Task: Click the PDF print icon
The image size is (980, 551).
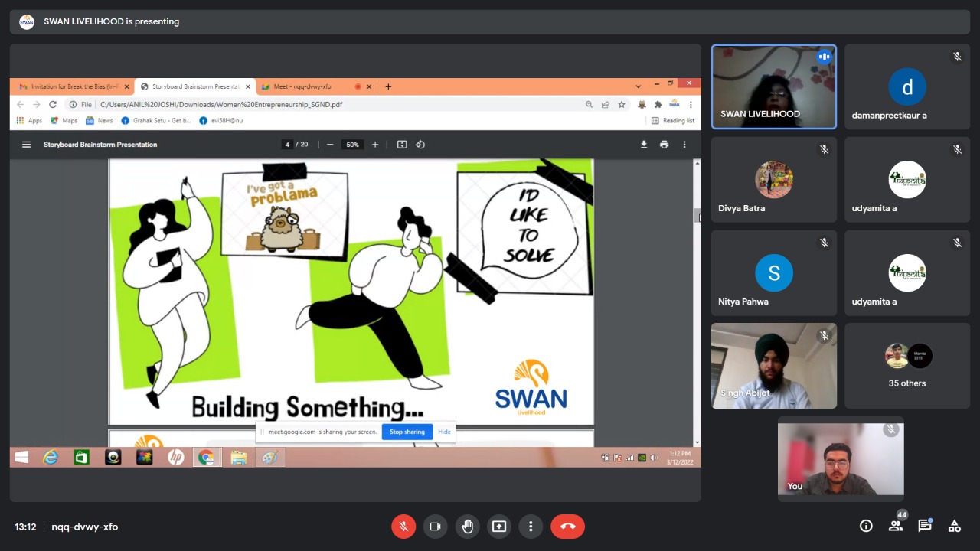Action: (664, 145)
